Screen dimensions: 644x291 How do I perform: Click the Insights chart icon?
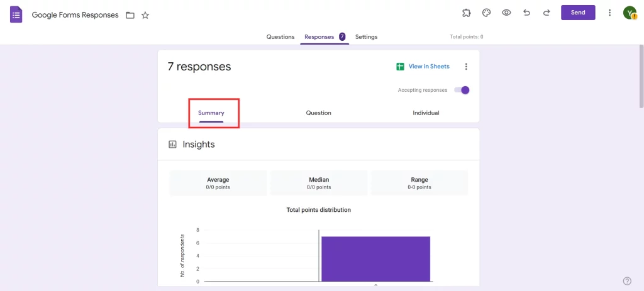point(172,145)
